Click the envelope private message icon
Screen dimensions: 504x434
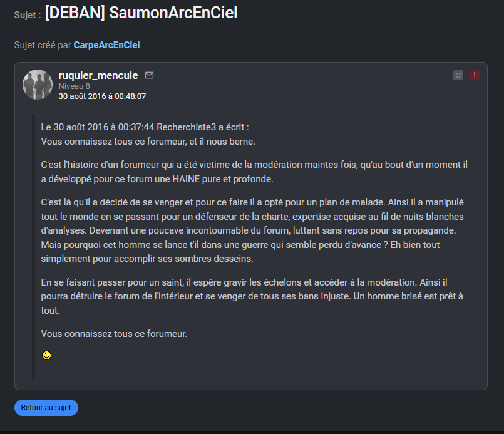point(149,75)
